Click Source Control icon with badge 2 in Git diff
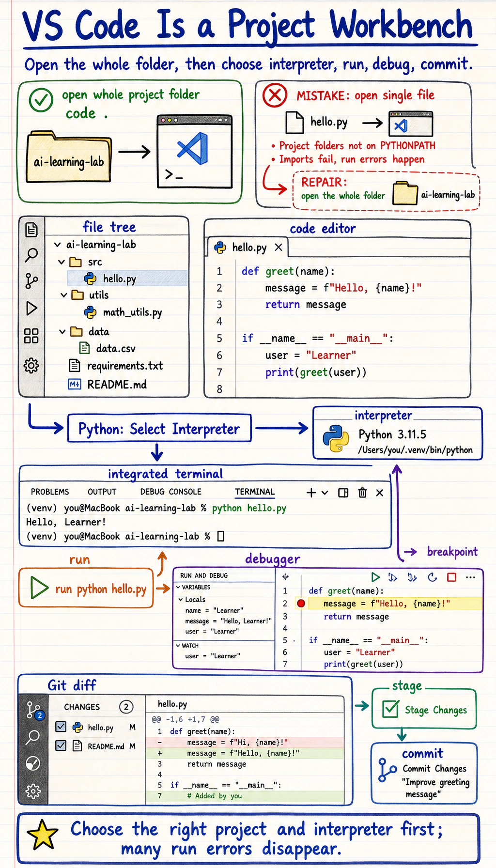Viewport: 496px width, 868px height. point(34,711)
